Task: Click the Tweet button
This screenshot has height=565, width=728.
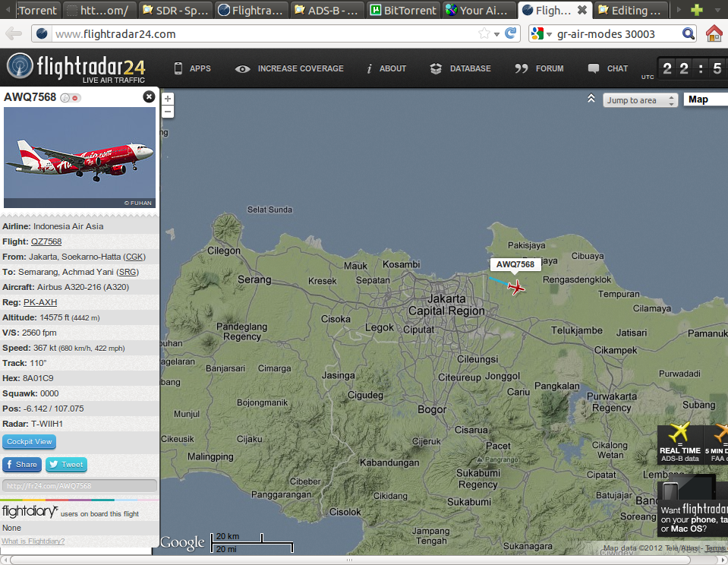Action: pyautogui.click(x=66, y=465)
